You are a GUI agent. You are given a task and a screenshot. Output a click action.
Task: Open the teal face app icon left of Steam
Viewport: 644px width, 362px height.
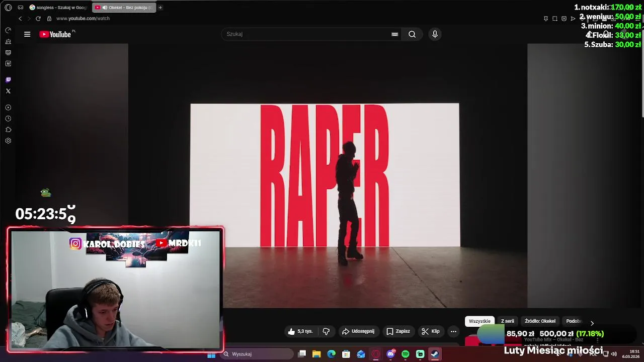pos(420,354)
